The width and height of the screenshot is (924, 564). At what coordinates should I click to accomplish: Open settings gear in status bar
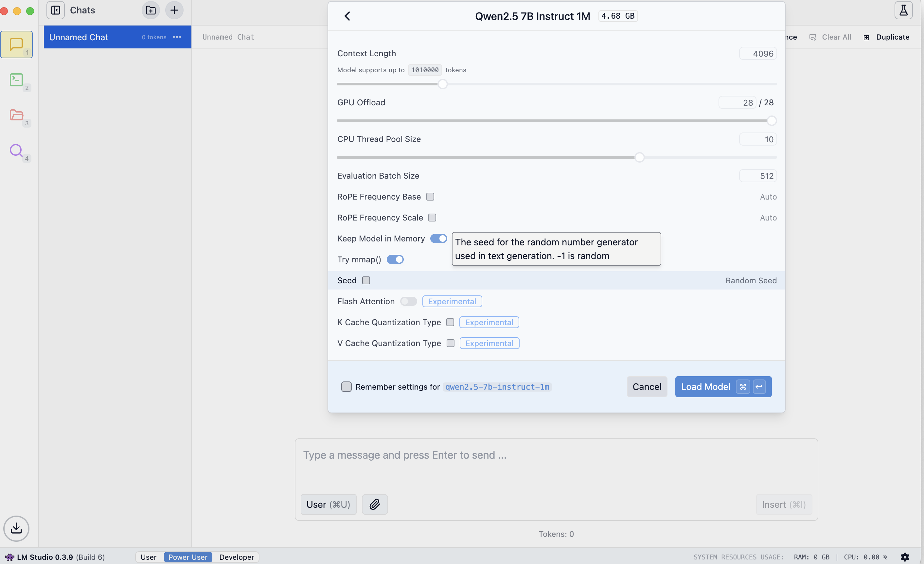pyautogui.click(x=904, y=556)
